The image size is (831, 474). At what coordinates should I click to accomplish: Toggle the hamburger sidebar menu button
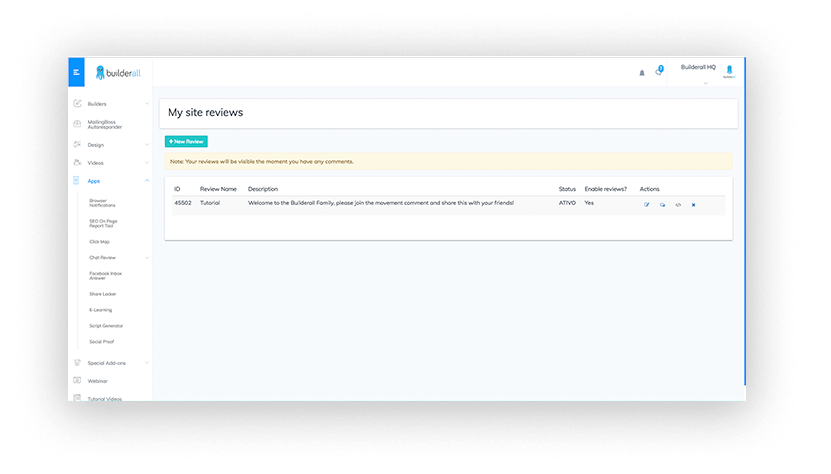tap(76, 72)
